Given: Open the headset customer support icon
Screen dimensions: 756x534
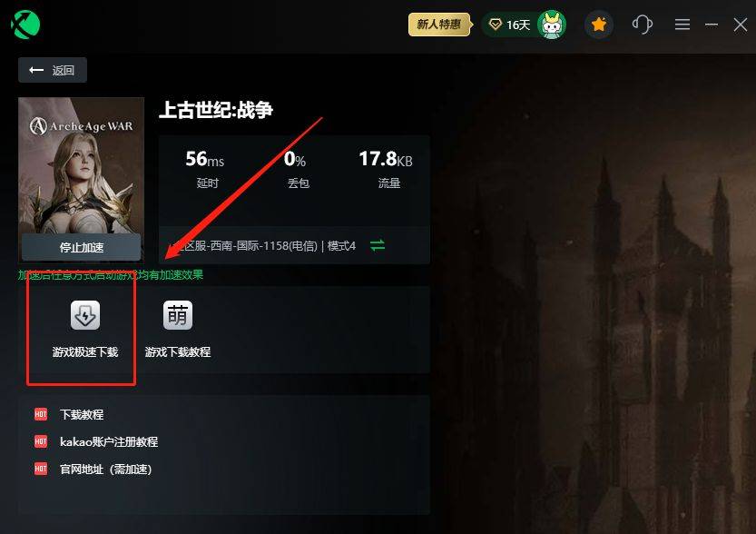Looking at the screenshot, I should [x=643, y=25].
